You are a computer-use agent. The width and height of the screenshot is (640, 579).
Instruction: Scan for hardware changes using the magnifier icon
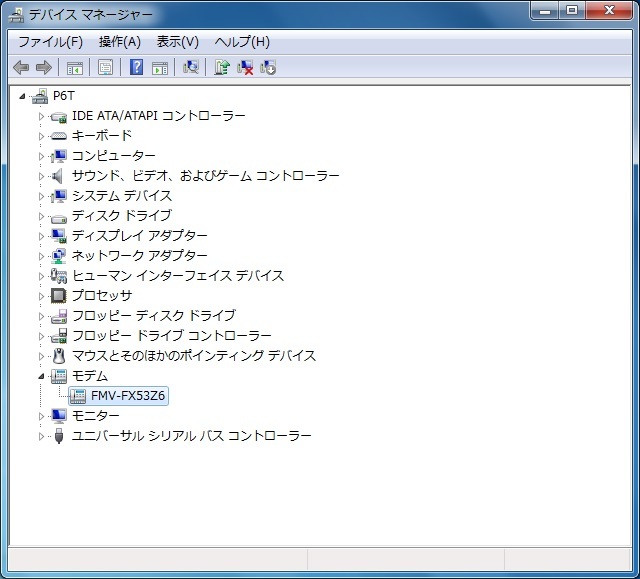(191, 67)
